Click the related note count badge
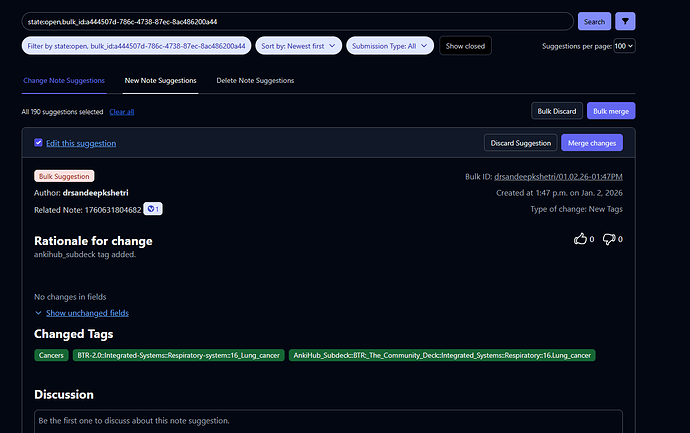690x433 pixels. [153, 209]
